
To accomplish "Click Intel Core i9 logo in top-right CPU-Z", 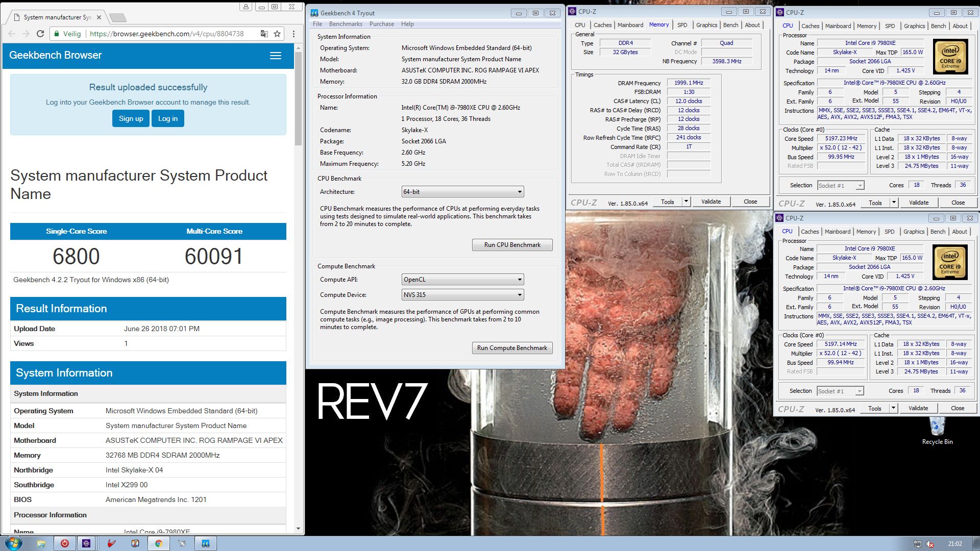I will click(x=950, y=57).
